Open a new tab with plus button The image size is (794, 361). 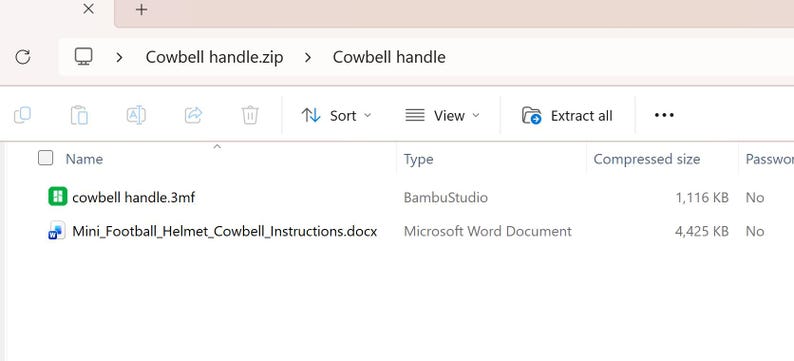[141, 9]
